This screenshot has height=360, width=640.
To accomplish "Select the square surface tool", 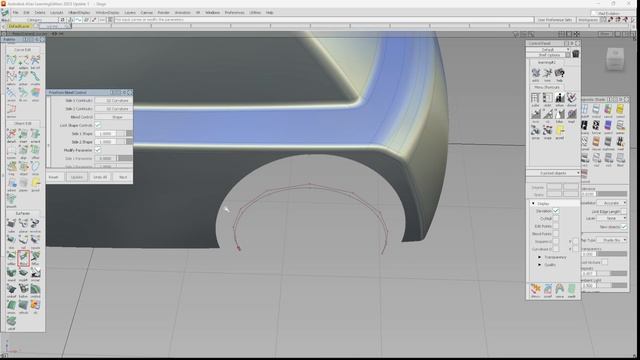I will [36, 241].
